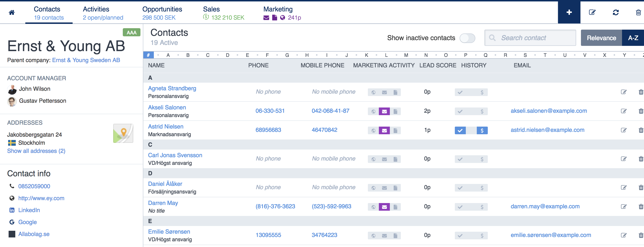This screenshot has width=644, height=247.
Task: Filter contacts by letter S
Action: pyautogui.click(x=525, y=55)
